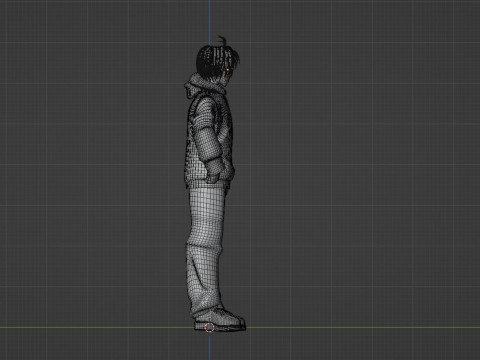This screenshot has width=480, height=360.
Task: Select the character's shoe
Action: [220, 321]
